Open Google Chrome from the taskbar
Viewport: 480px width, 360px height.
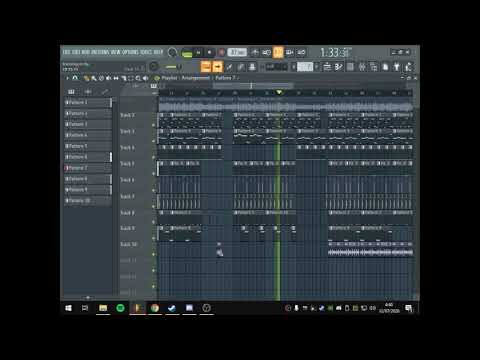155,308
